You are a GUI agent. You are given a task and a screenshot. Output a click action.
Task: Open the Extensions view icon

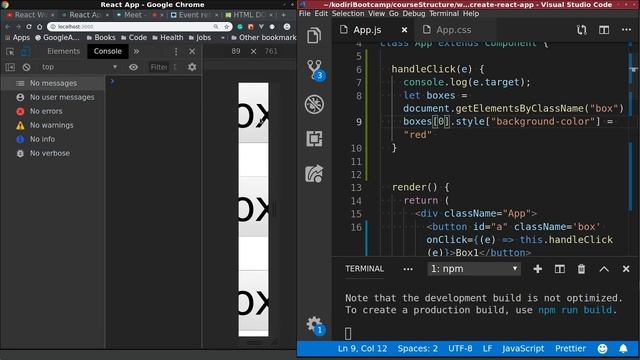pos(314,139)
